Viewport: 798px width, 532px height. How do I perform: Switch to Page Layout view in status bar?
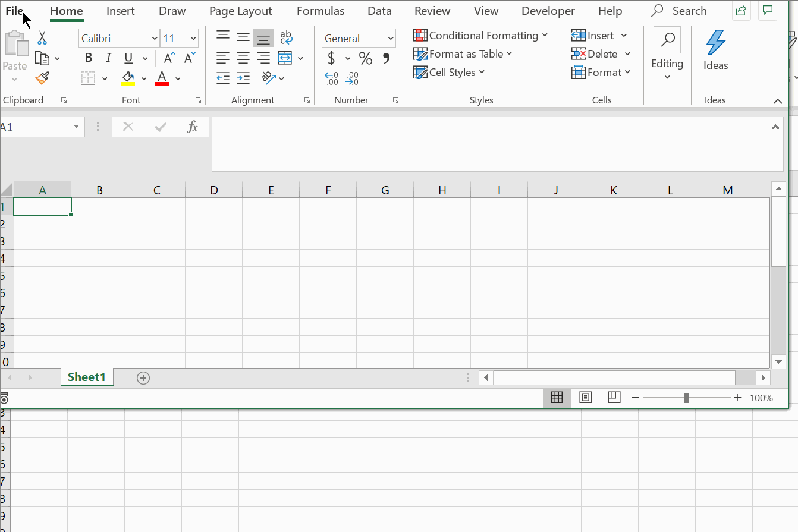tap(586, 397)
